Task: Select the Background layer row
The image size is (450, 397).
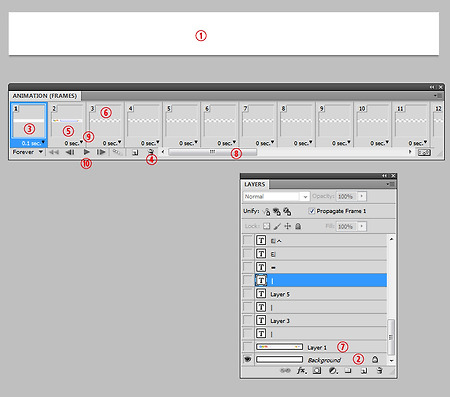Action: coord(314,359)
